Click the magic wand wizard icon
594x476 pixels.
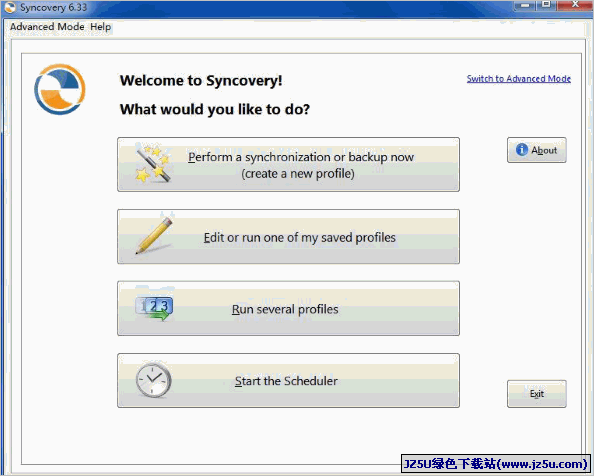click(x=153, y=163)
